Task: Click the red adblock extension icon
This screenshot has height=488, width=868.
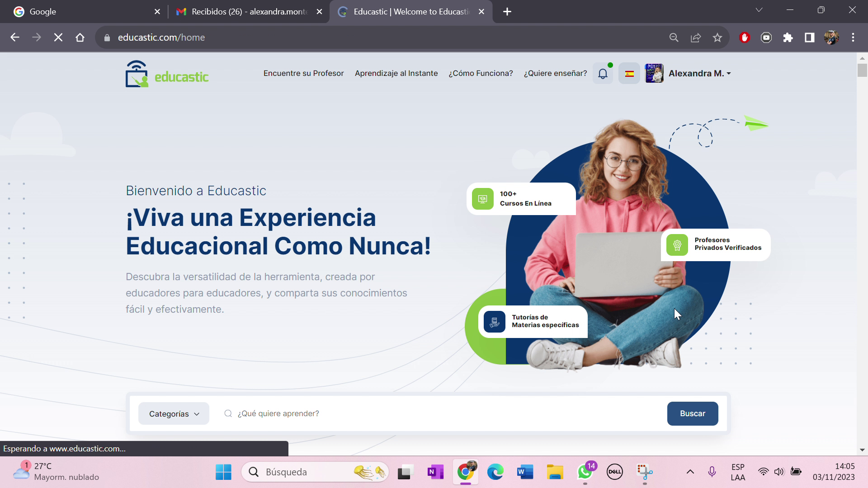Action: tap(745, 38)
